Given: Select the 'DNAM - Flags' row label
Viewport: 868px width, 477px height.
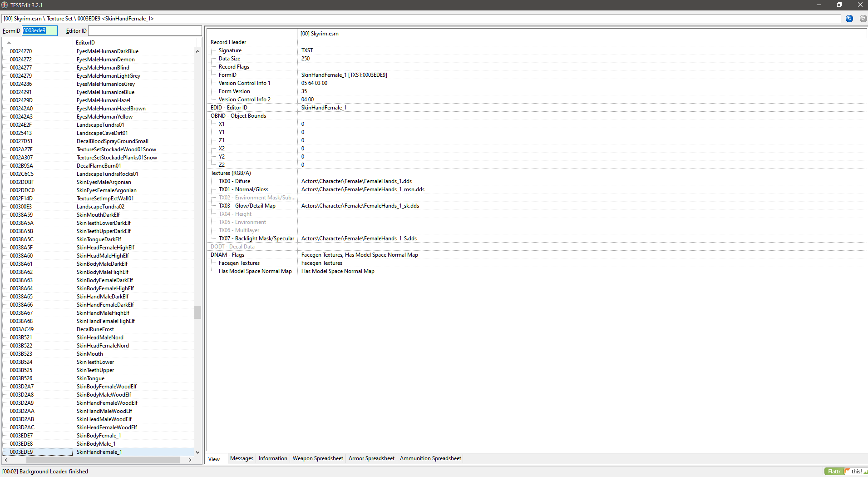Looking at the screenshot, I should click(x=227, y=255).
